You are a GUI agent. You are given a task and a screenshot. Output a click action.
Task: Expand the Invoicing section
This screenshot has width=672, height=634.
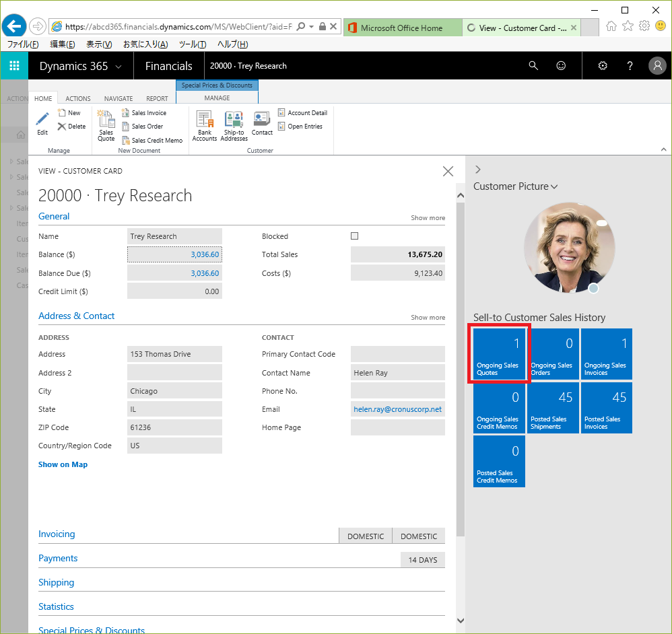57,534
